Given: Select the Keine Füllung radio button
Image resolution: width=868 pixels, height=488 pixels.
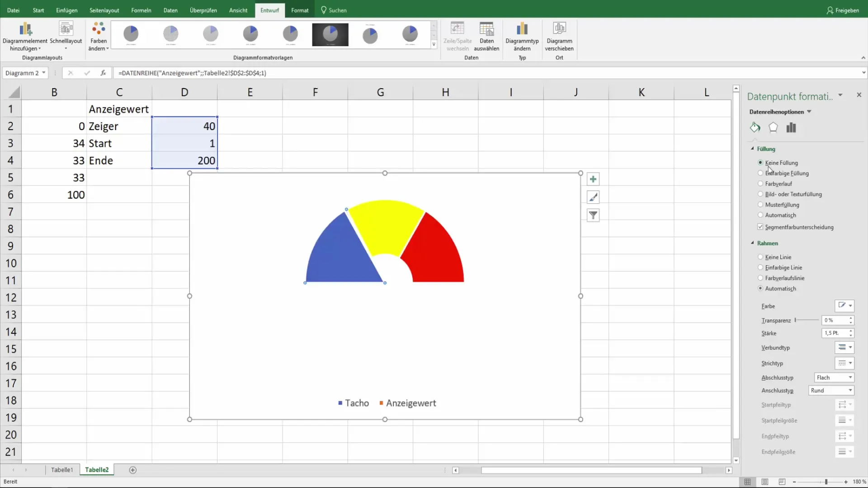Looking at the screenshot, I should tap(761, 163).
